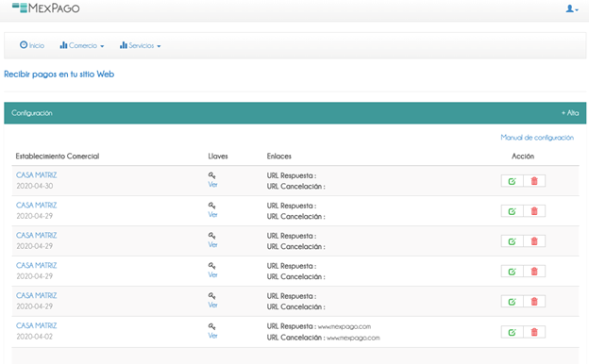This screenshot has width=589, height=364.
Task: Click the edit icon for the 2020-04-30 row
Action: [512, 181]
